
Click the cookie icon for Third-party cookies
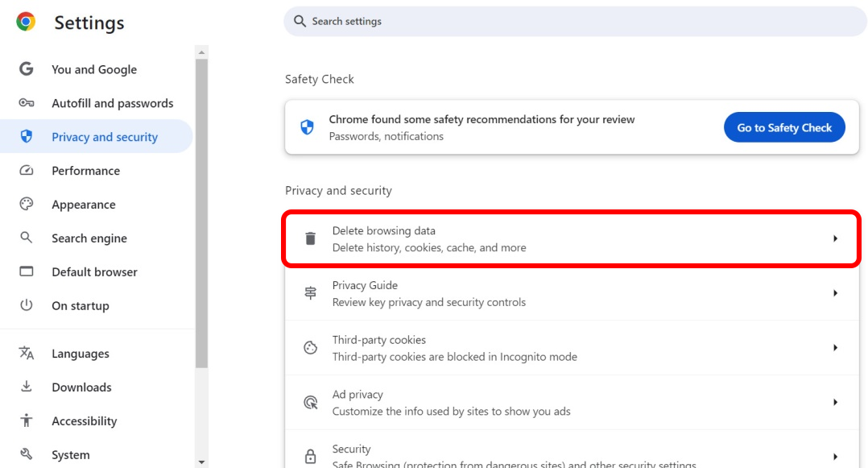coord(311,347)
